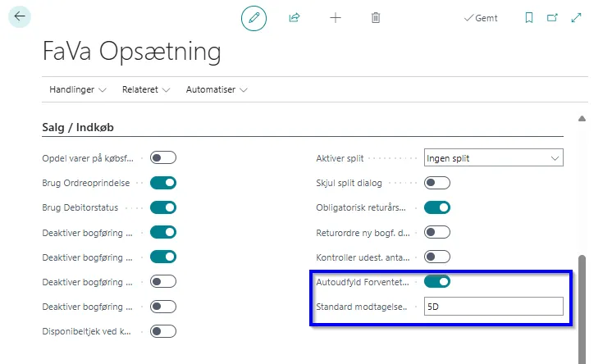
Task: Open page in new window icon
Action: click(x=552, y=18)
